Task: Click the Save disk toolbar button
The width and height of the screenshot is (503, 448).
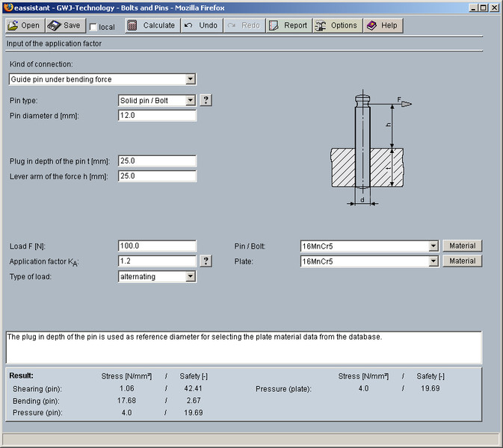Action: (x=64, y=25)
